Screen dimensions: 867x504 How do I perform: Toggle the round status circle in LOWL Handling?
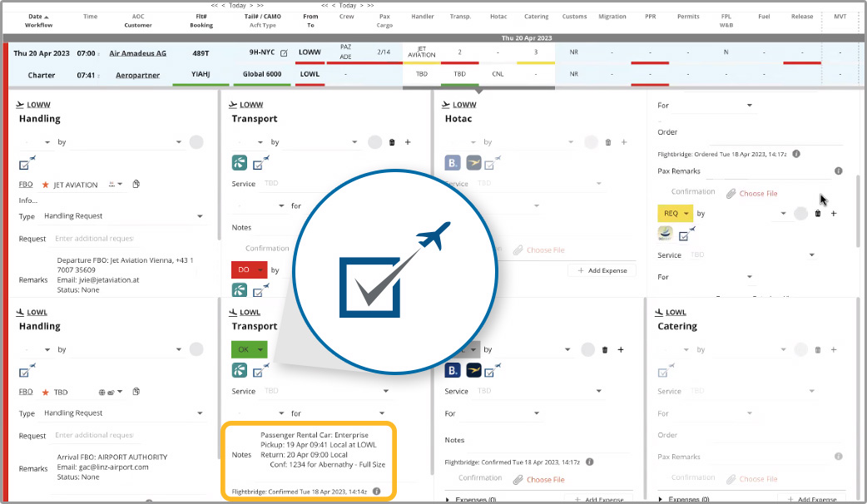(196, 349)
